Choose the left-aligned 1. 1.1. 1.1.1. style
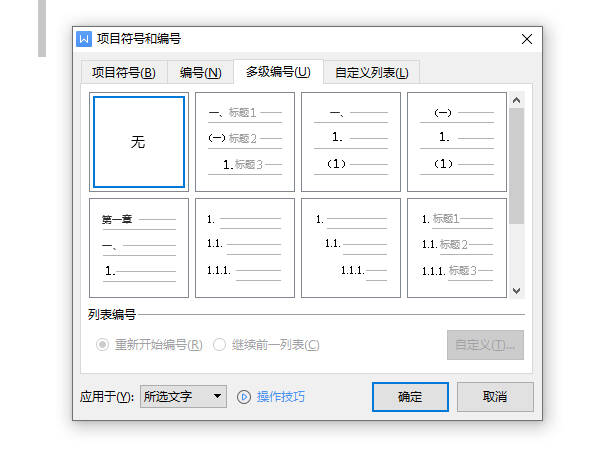 tap(245, 248)
